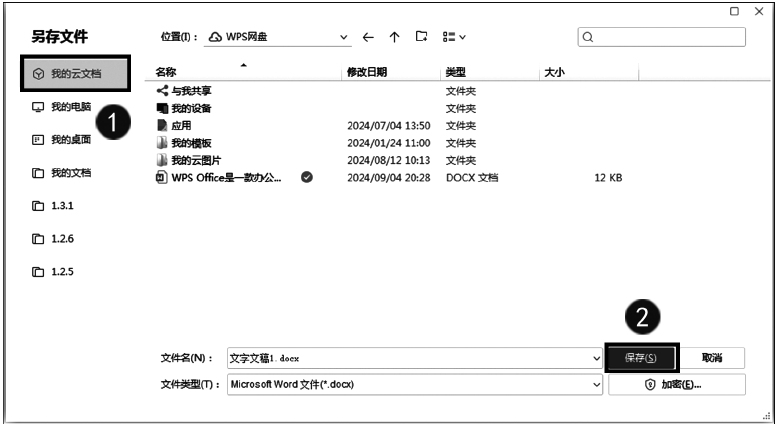
Task: Click the 我的设备 folder icon
Action: coord(162,108)
